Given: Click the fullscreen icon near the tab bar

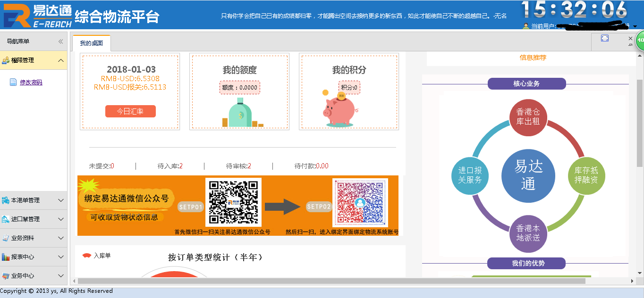Looking at the screenshot, I should click(x=604, y=38).
